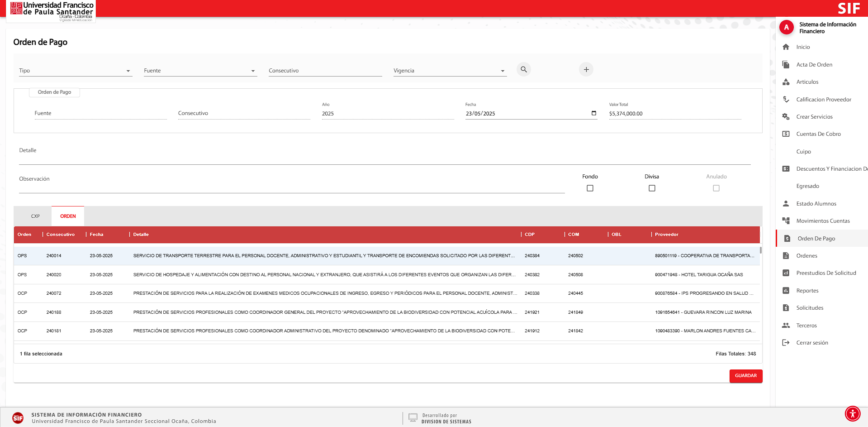
Task: Click the Orden De Pago sidebar icon
Action: (787, 239)
